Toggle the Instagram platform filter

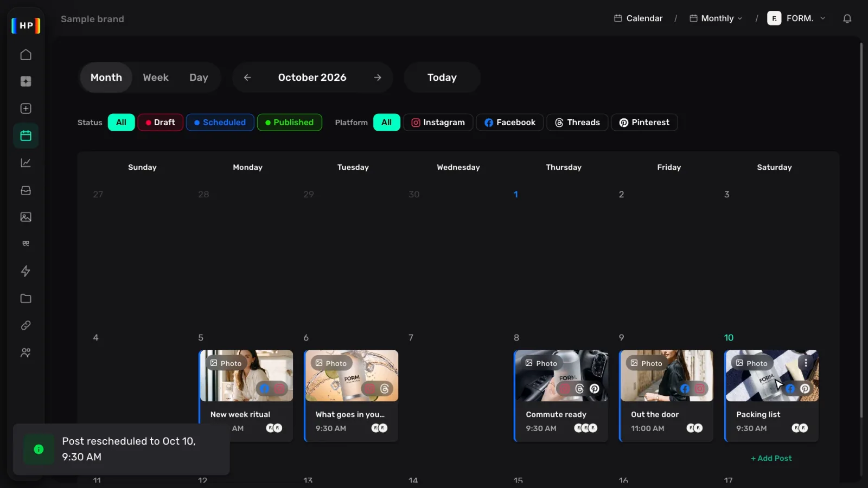click(x=438, y=123)
